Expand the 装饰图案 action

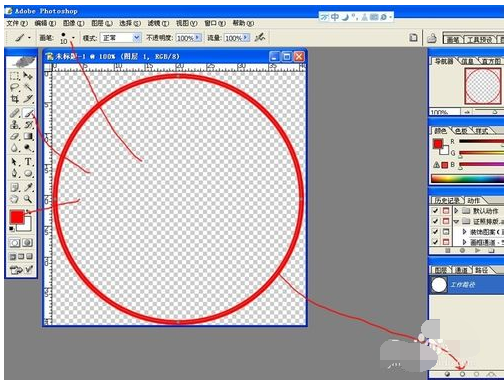464,232
